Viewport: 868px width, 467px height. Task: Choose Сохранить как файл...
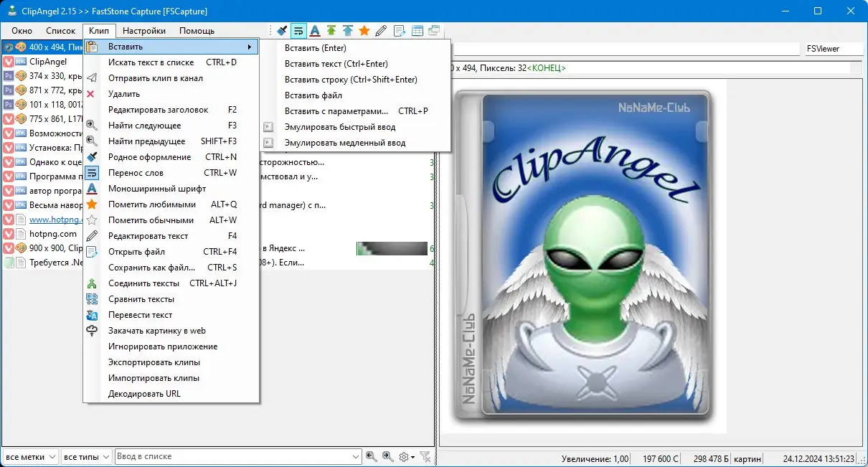pyautogui.click(x=171, y=268)
